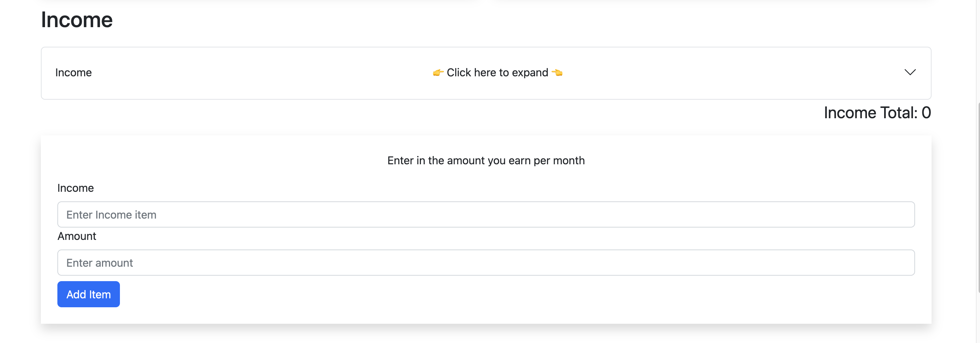Viewport: 980px width, 343px height.
Task: Select the Income page heading
Action: [77, 19]
